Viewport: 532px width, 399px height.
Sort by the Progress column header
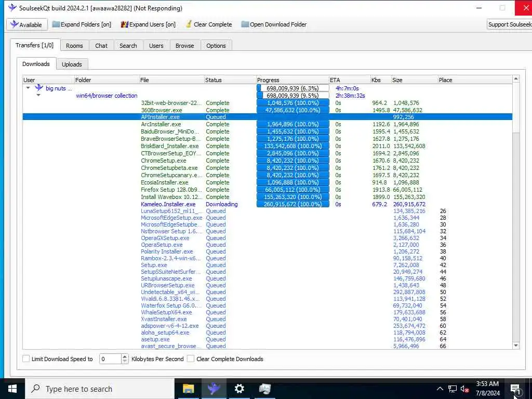292,79
